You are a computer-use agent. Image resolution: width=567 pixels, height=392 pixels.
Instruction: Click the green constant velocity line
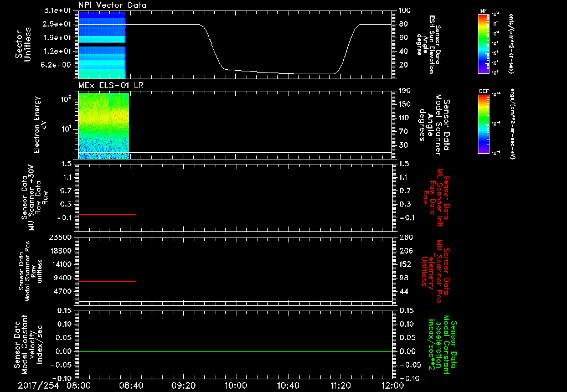coord(235,351)
